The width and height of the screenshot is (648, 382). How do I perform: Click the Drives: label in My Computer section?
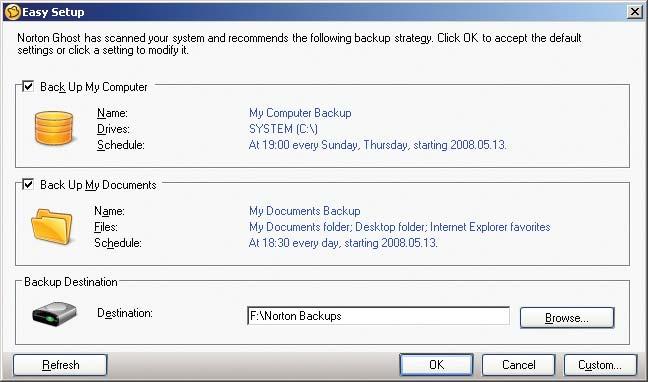click(113, 129)
